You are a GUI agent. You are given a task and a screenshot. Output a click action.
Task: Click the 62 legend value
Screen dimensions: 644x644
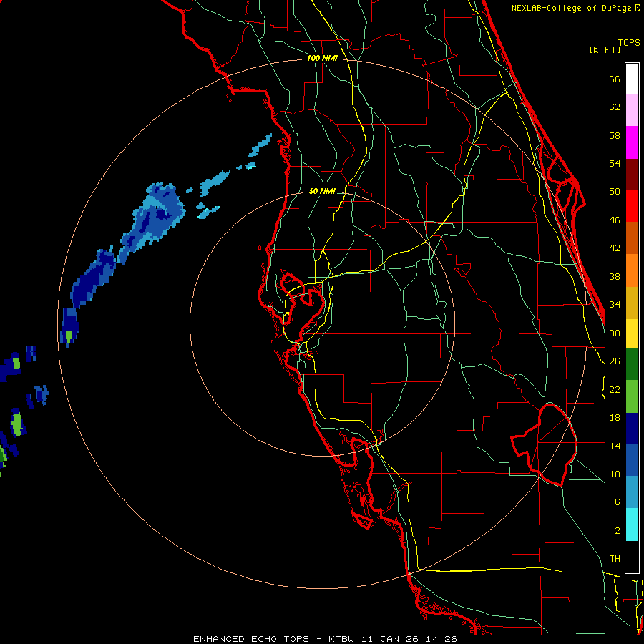(615, 107)
